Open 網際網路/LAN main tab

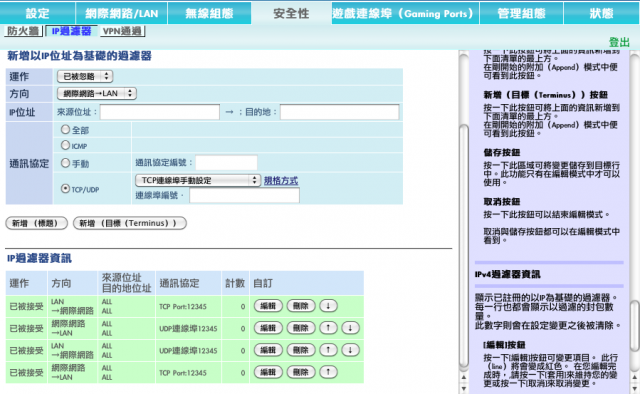pyautogui.click(x=121, y=13)
